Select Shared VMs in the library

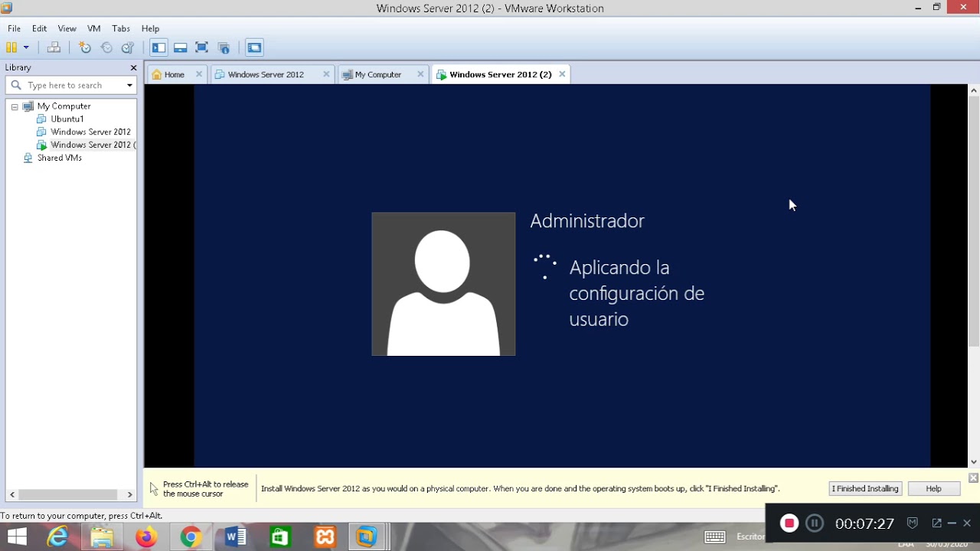(59, 158)
